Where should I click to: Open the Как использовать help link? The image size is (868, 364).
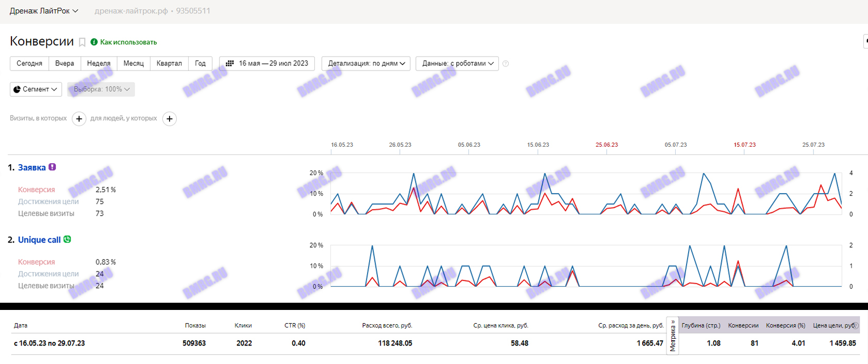pyautogui.click(x=128, y=42)
